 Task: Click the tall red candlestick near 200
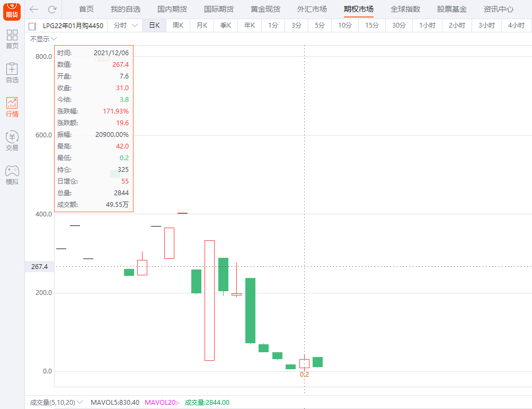[x=209, y=300]
